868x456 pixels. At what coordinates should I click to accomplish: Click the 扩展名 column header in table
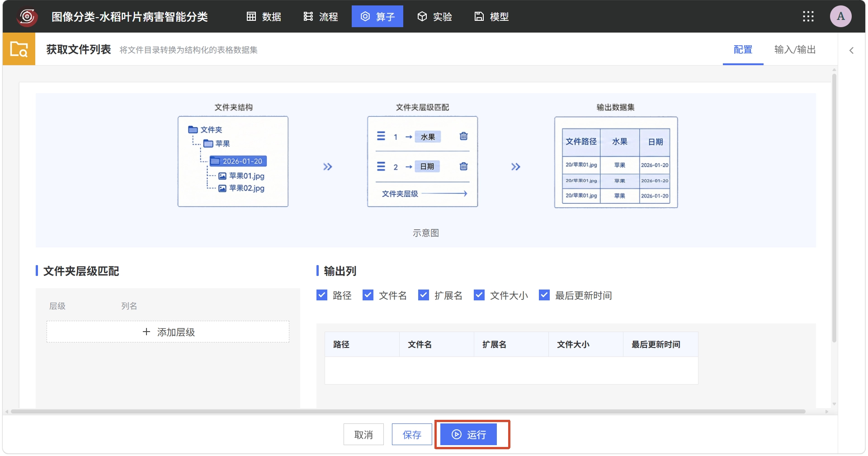[x=511, y=344]
